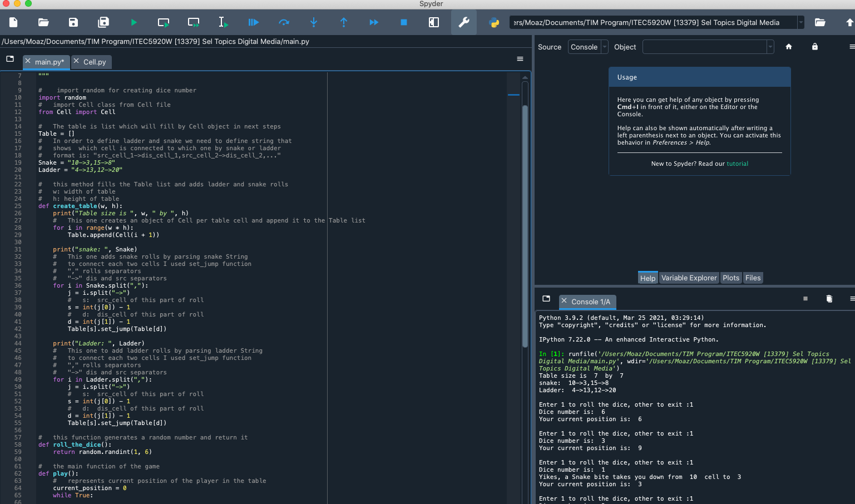Viewport: 855px width, 504px height.
Task: Open the Spyder tutorial link
Action: click(737, 164)
